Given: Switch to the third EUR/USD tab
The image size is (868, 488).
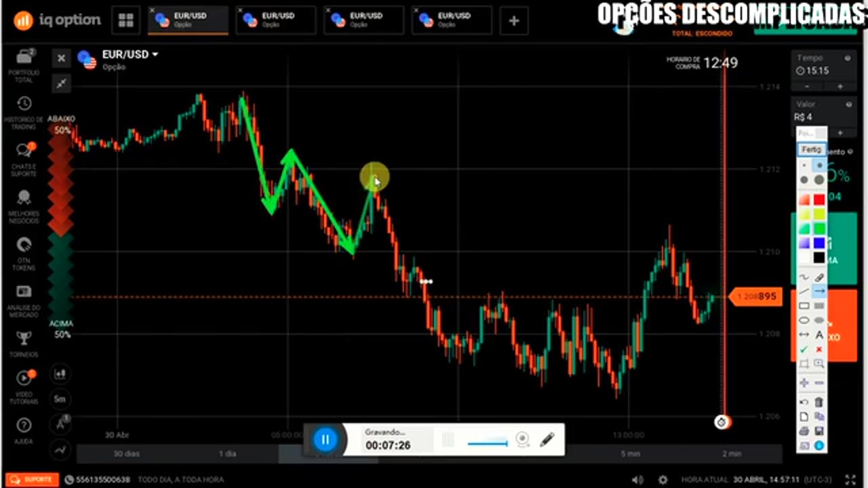Looking at the screenshot, I should point(364,20).
